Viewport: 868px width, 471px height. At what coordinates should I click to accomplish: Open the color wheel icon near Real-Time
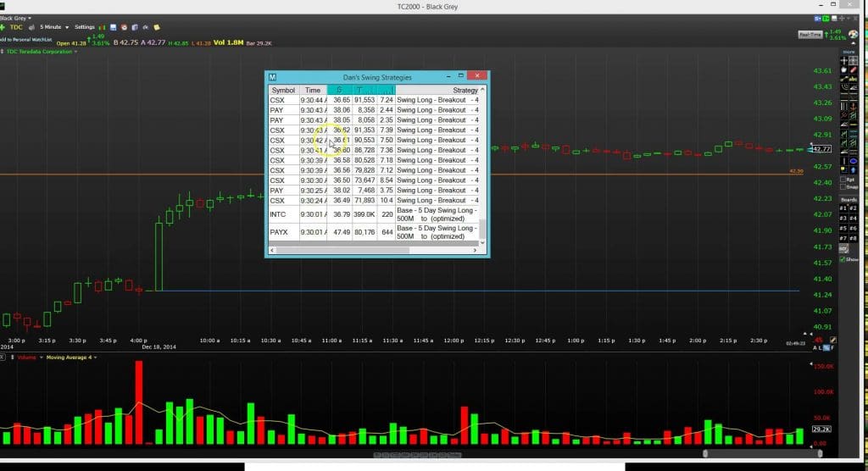[x=853, y=35]
